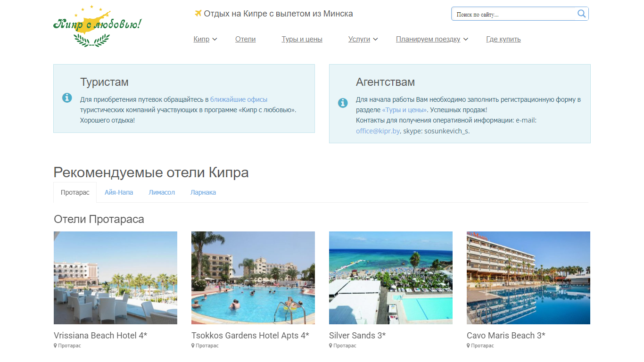Click the site search input field
The image size is (644, 362).
(514, 14)
